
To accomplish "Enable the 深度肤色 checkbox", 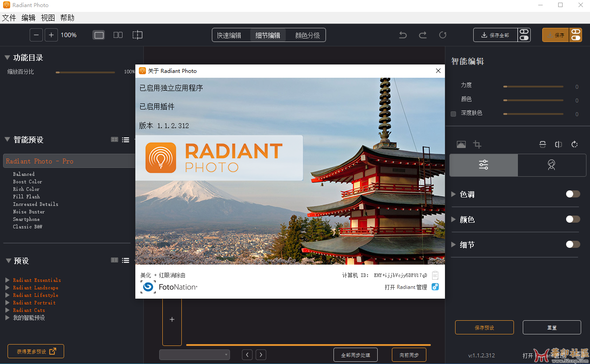I will (x=453, y=114).
